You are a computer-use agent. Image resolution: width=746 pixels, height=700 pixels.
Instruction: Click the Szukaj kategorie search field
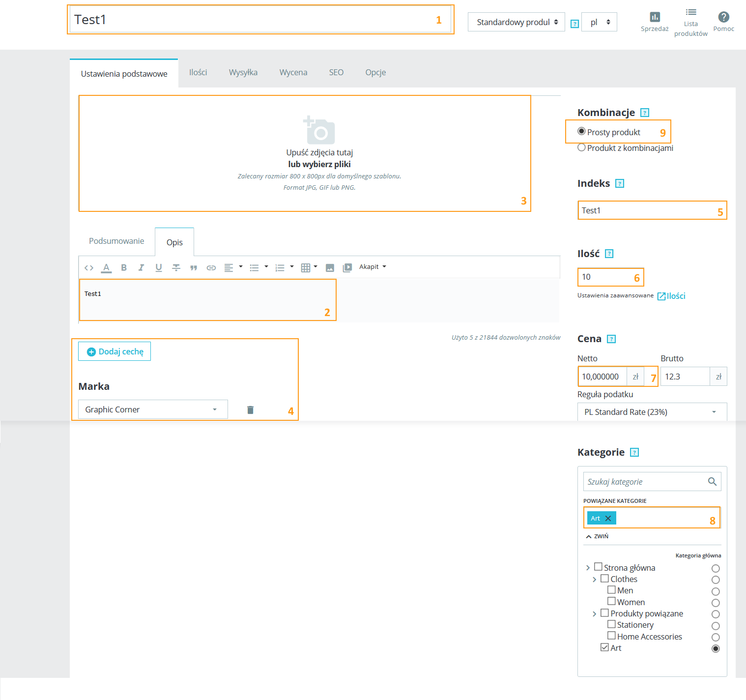[646, 482]
